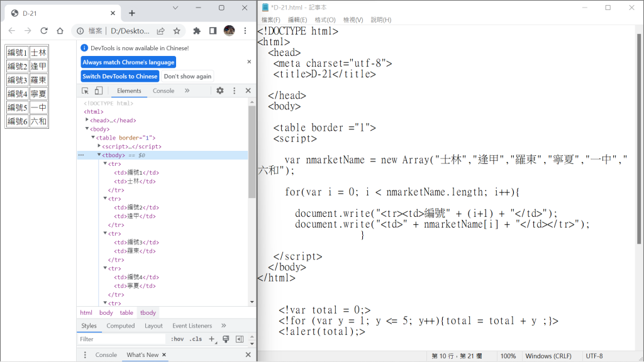Add a new style rule

coord(212,339)
